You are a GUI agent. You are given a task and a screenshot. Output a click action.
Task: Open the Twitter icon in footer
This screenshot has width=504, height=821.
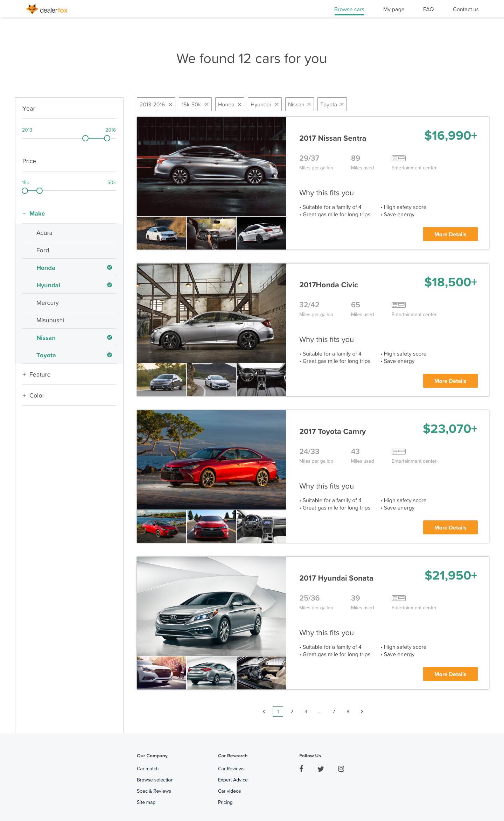point(321,769)
